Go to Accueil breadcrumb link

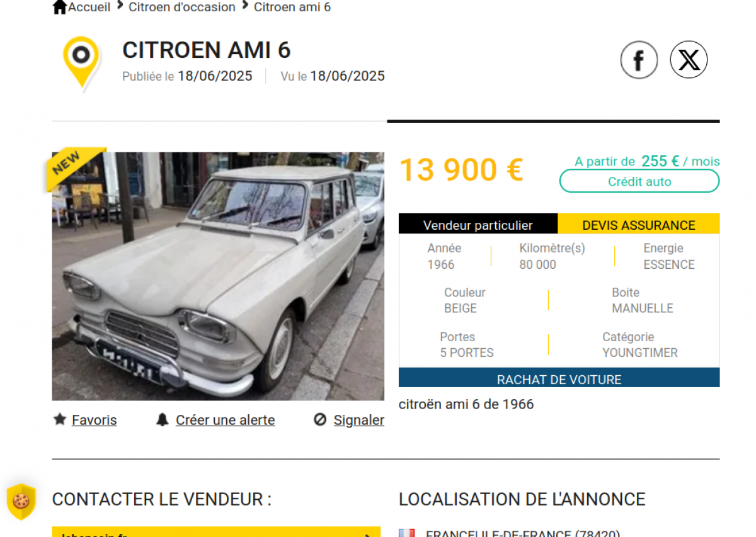[x=89, y=7]
